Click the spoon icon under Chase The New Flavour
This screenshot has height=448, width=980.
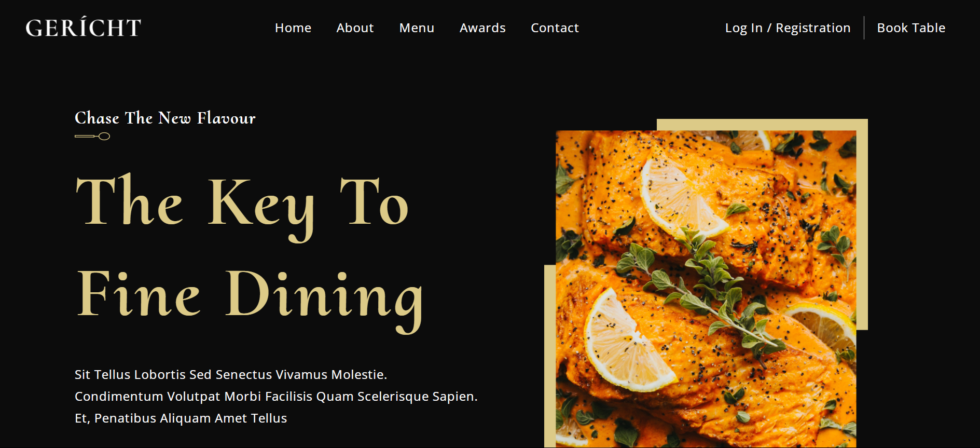point(92,137)
